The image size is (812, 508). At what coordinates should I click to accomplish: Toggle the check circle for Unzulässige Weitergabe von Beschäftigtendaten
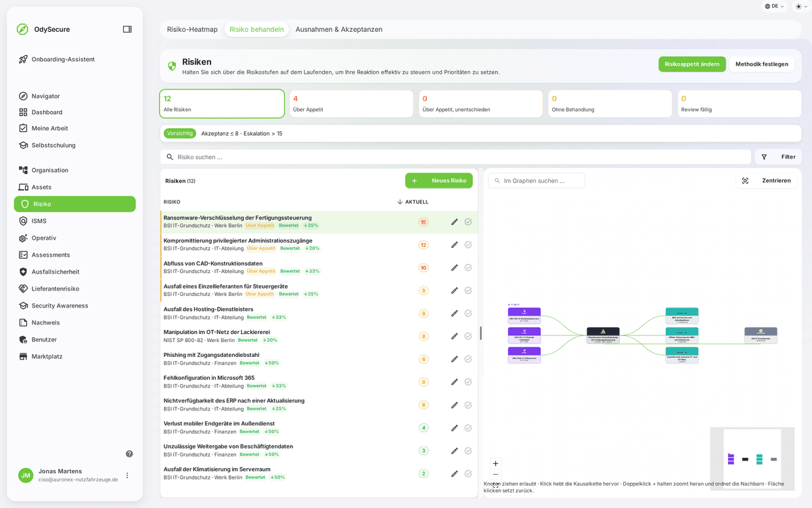(468, 450)
